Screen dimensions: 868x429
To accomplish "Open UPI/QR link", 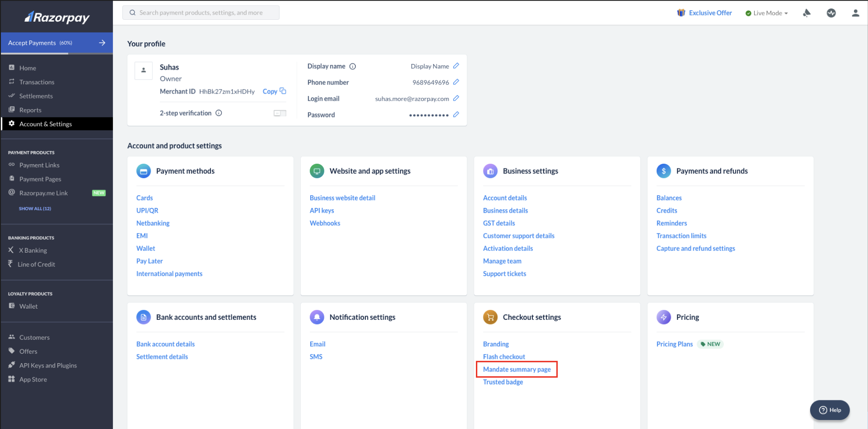I will pos(147,211).
